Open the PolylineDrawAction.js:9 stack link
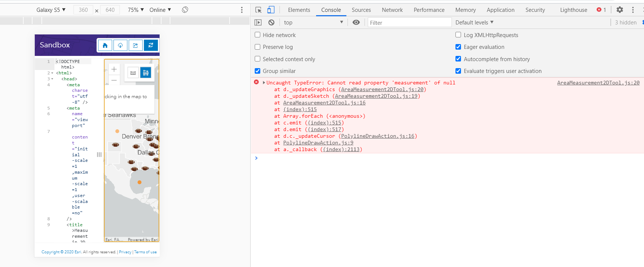Image resolution: width=644 pixels, height=267 pixels. point(318,143)
